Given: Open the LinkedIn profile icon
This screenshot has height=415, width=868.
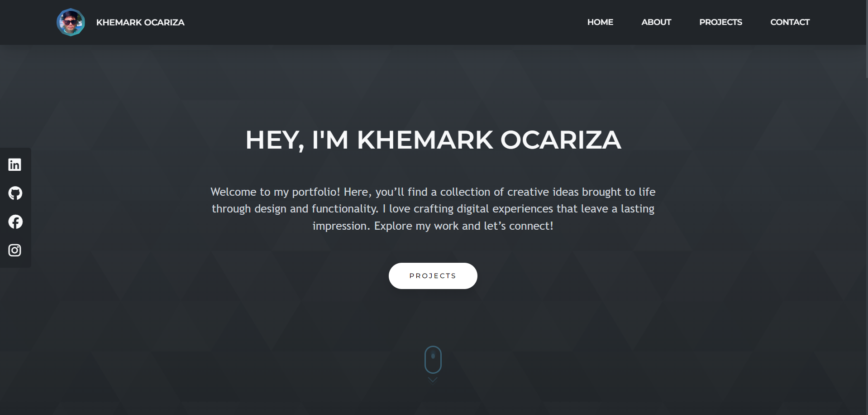Looking at the screenshot, I should [15, 164].
